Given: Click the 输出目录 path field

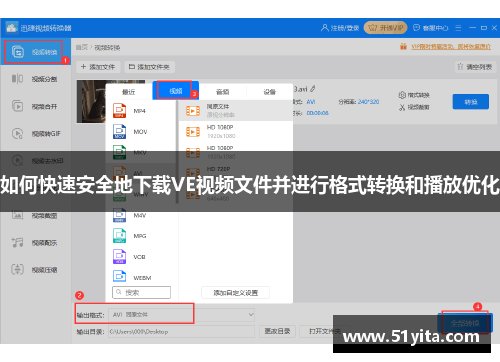Looking at the screenshot, I should tap(182, 332).
